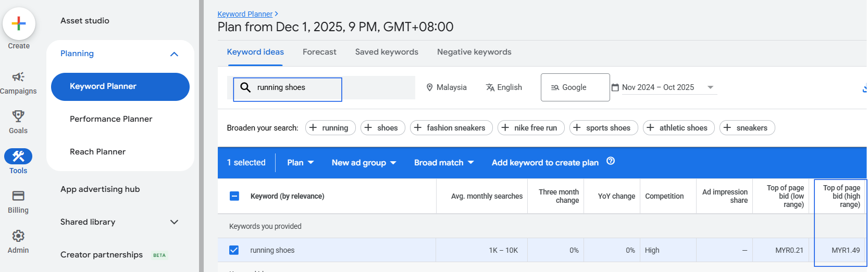
Task: Sort by Ad impression share header
Action: click(x=725, y=196)
